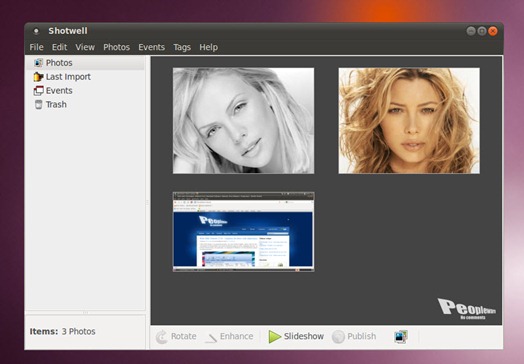The image size is (524, 364).
Task: Click the Publish button label
Action: [362, 336]
